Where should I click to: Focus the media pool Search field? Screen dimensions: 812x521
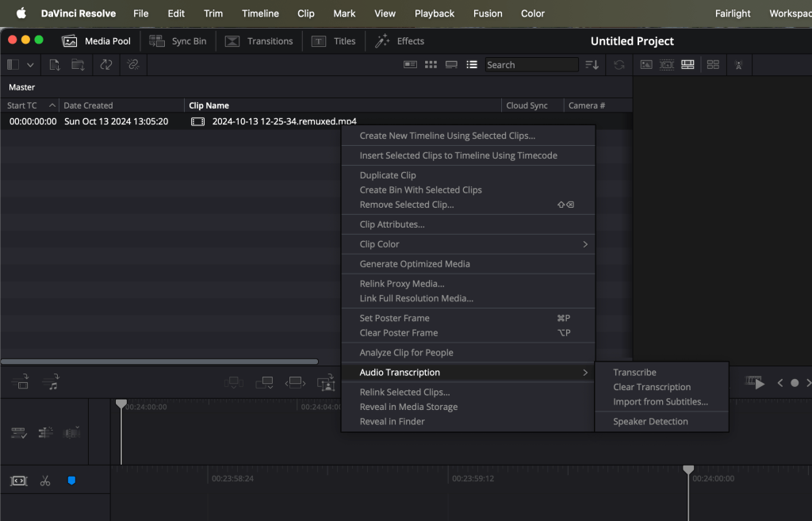coord(531,65)
